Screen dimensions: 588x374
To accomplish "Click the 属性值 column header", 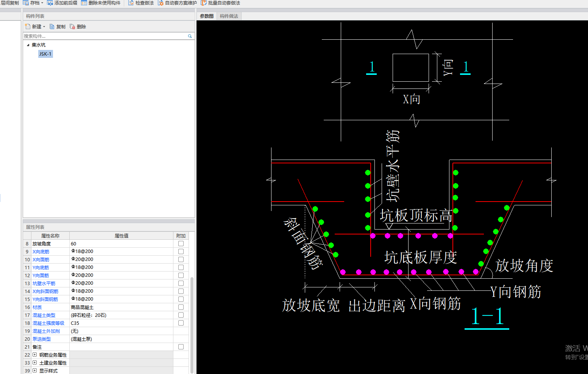I will click(122, 236).
